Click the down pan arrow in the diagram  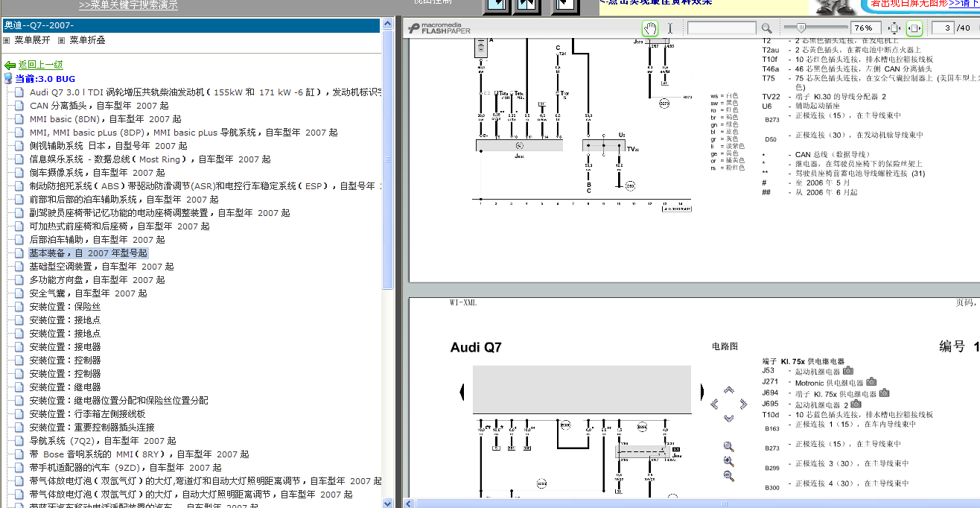point(728,417)
